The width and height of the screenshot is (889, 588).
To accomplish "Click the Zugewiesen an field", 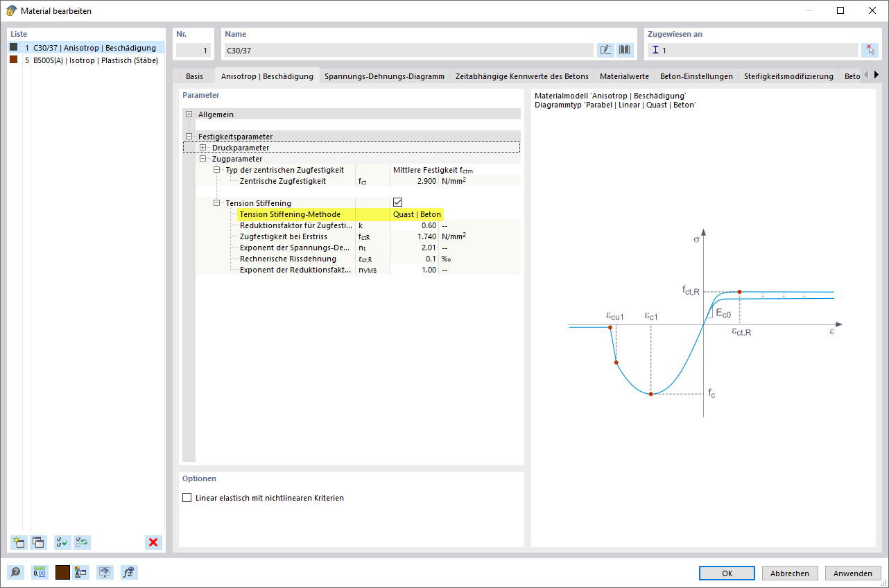I will point(752,50).
